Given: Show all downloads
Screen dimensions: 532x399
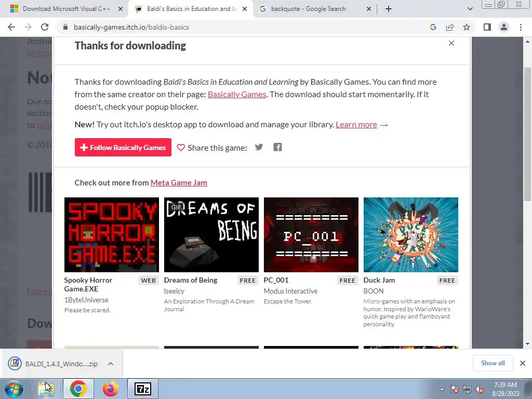Looking at the screenshot, I should click(493, 363).
